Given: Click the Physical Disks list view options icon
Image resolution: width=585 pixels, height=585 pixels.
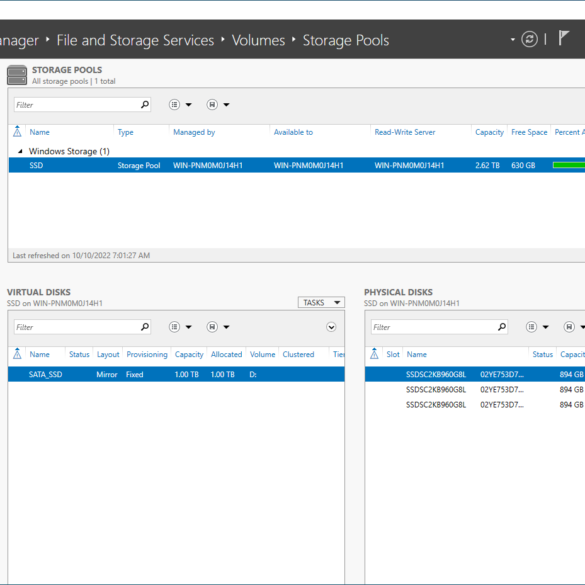Looking at the screenshot, I should coord(531,327).
